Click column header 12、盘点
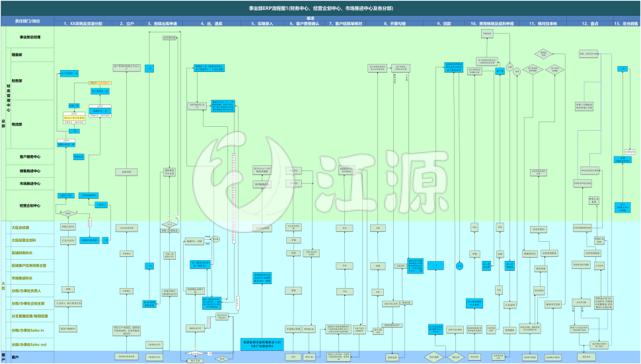 pos(590,24)
